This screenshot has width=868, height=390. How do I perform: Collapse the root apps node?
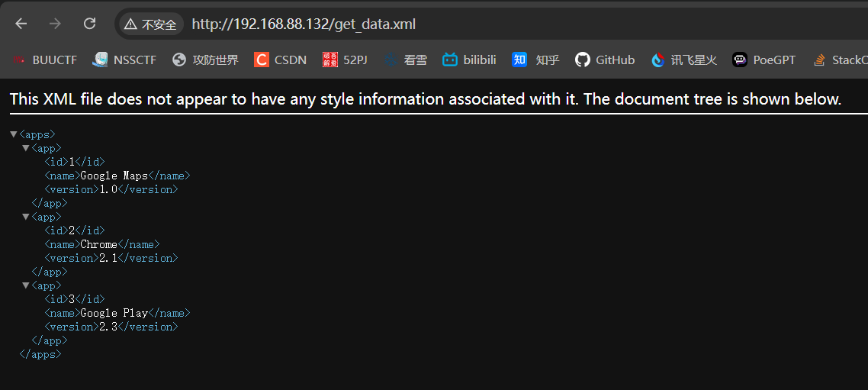tap(14, 134)
